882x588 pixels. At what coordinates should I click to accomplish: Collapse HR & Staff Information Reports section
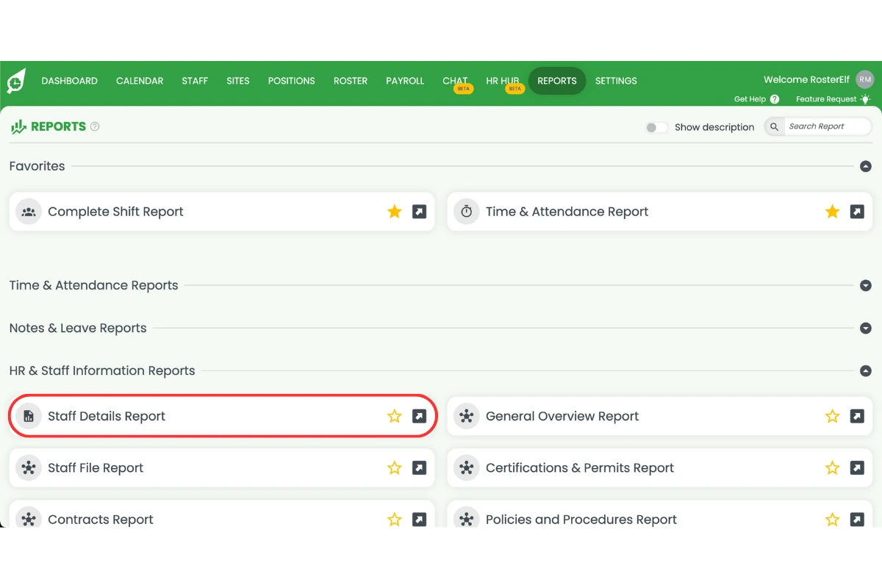[x=865, y=371]
